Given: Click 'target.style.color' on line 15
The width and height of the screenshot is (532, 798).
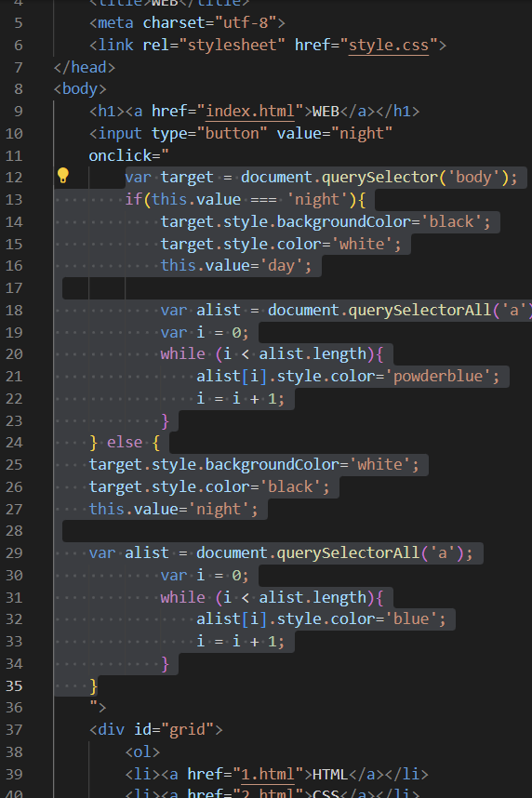Looking at the screenshot, I should [246, 245].
